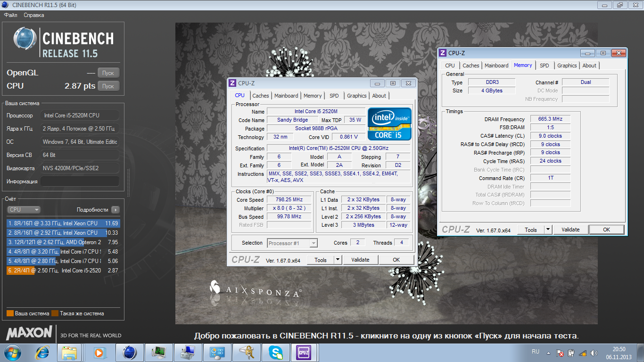This screenshot has width=644, height=362.
Task: Switch to Memory tab in front CPU-Z window
Action: point(313,96)
